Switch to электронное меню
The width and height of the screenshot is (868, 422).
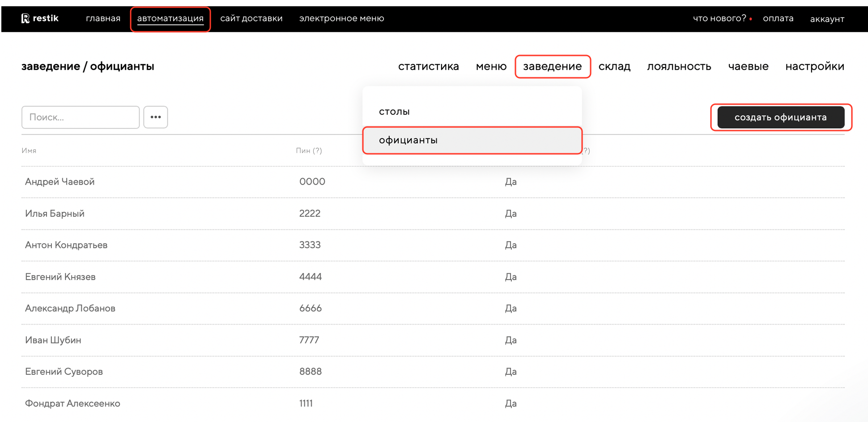[x=341, y=18]
